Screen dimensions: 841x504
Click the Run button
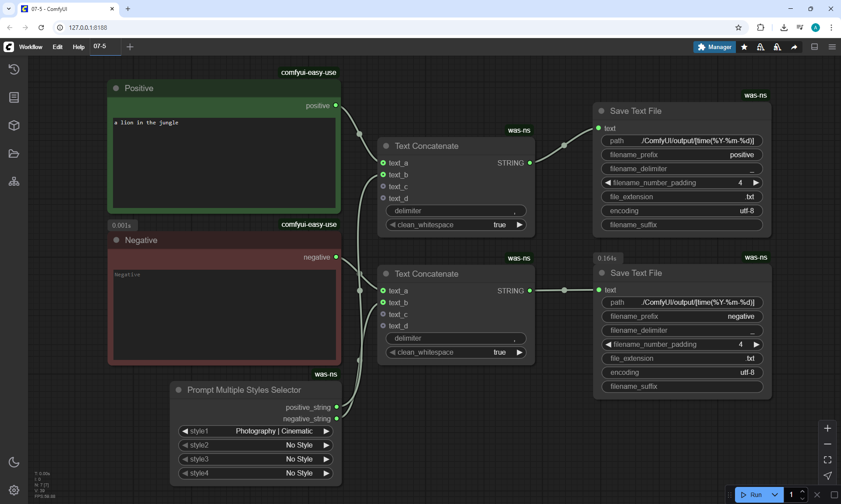click(x=752, y=495)
